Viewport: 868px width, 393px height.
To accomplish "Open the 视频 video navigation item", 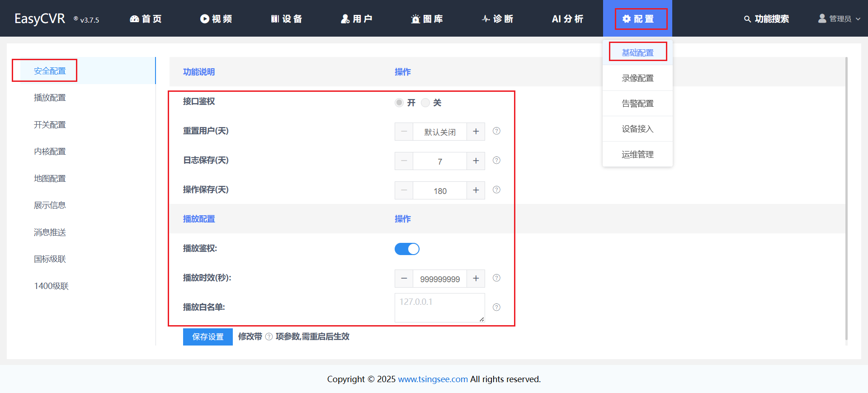I will click(x=216, y=19).
